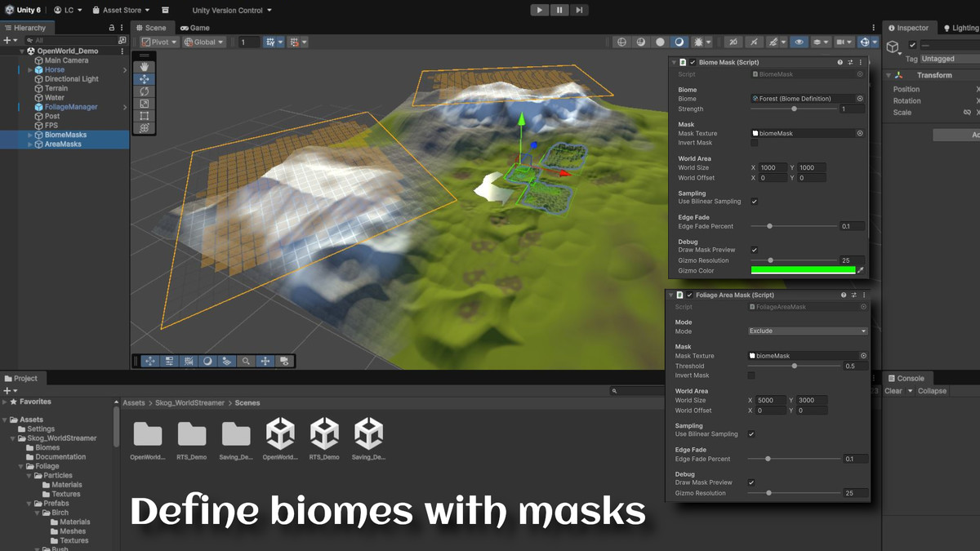
Task: Click the Step frame button
Action: point(579,10)
